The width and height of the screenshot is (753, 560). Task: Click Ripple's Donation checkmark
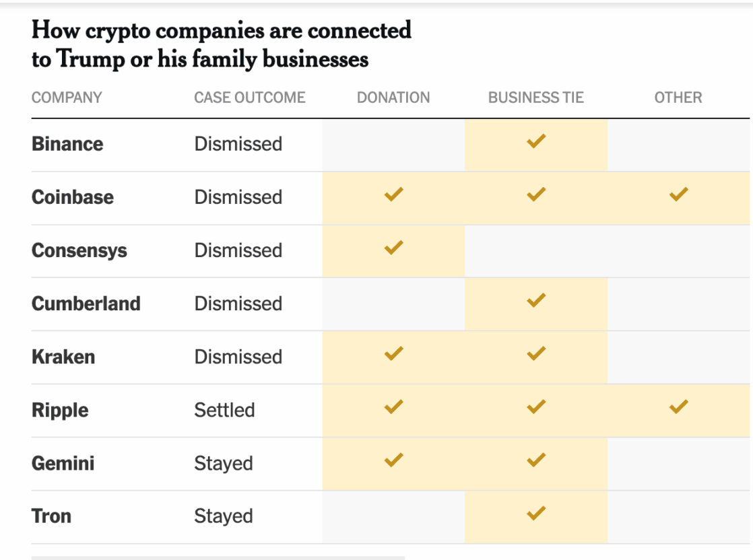coord(393,407)
